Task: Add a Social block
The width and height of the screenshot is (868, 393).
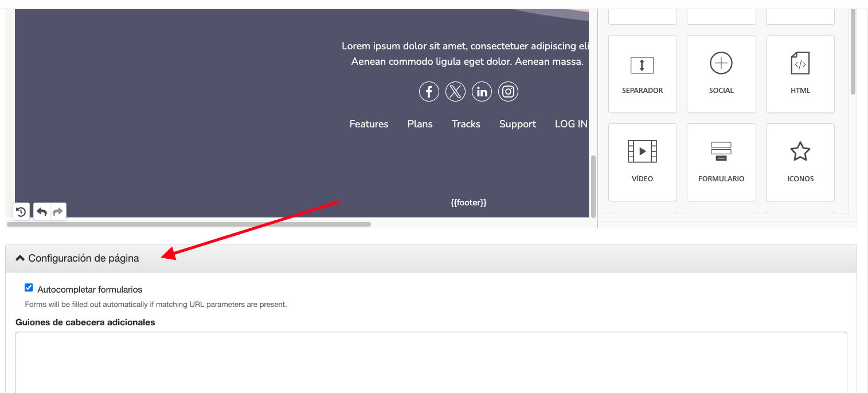Action: 721,74
